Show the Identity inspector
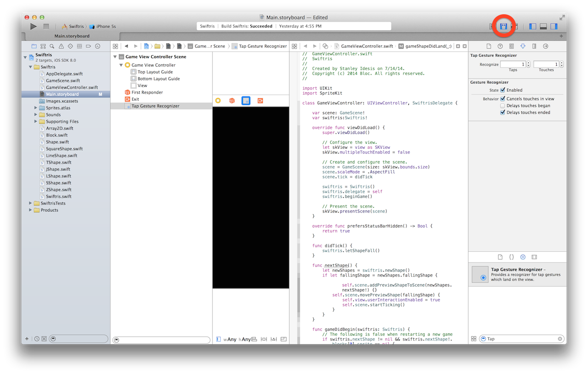Image resolution: width=588 pixels, height=374 pixels. pos(511,46)
